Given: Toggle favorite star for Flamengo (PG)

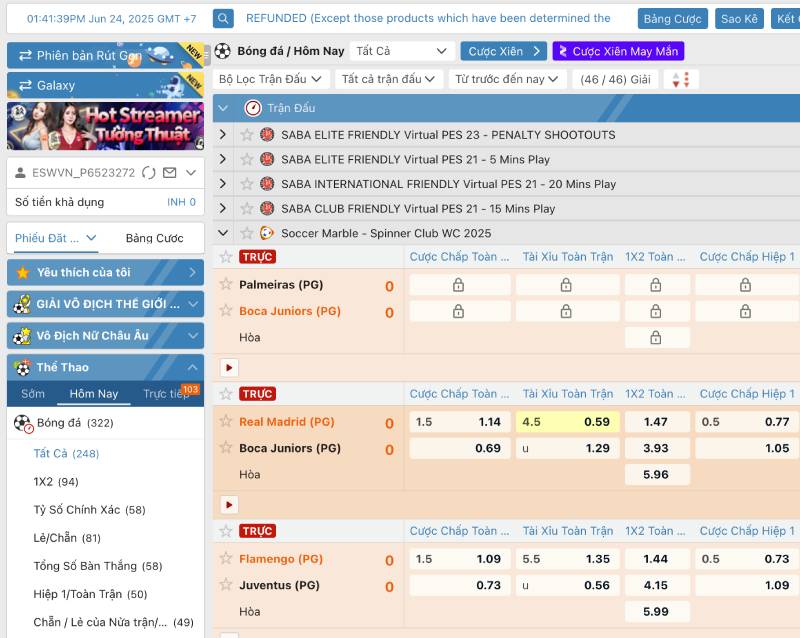Looking at the screenshot, I should [226, 558].
